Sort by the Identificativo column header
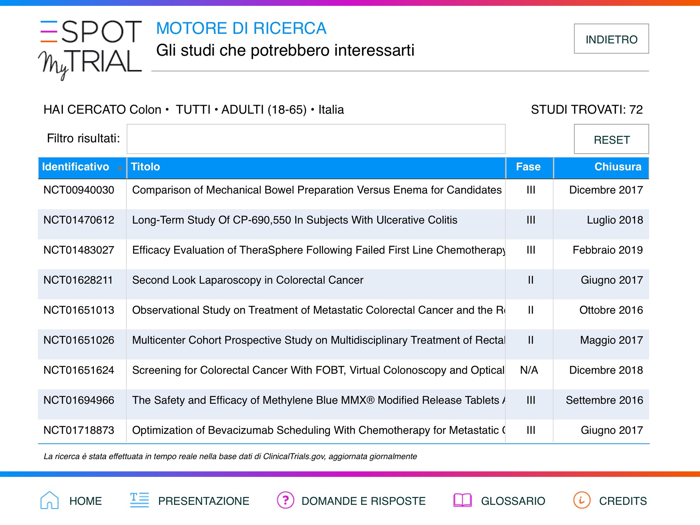The image size is (700, 525). (82, 167)
